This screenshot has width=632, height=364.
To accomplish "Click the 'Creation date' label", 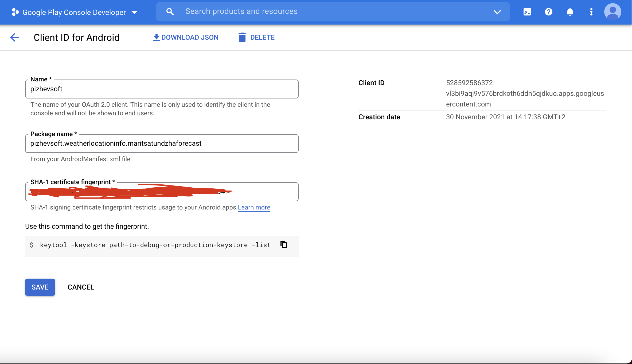I will coord(379,117).
